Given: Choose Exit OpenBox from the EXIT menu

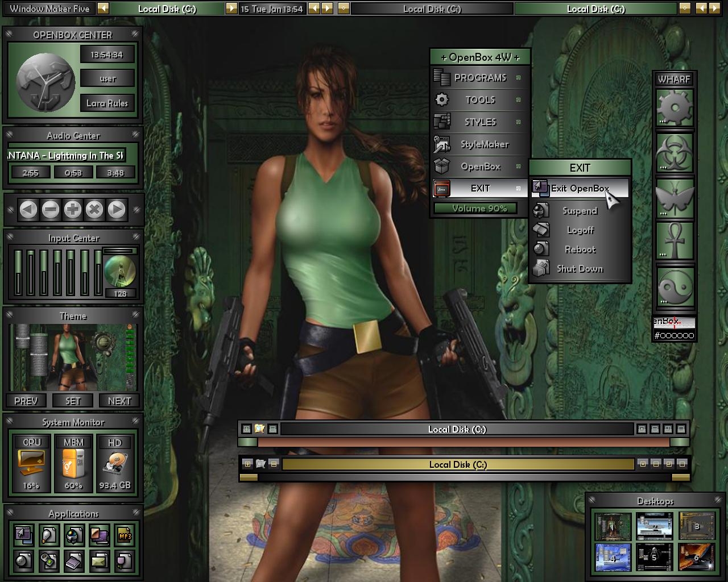Looking at the screenshot, I should [x=580, y=188].
